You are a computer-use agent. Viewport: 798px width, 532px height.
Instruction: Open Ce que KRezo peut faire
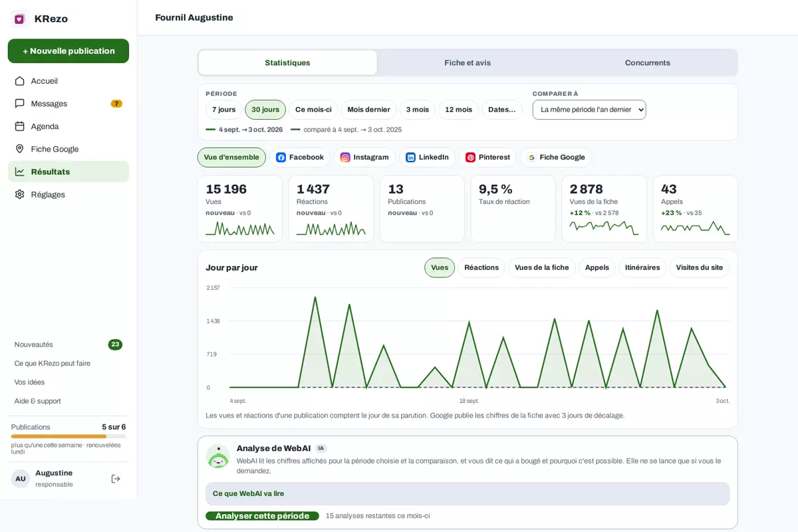(53, 364)
